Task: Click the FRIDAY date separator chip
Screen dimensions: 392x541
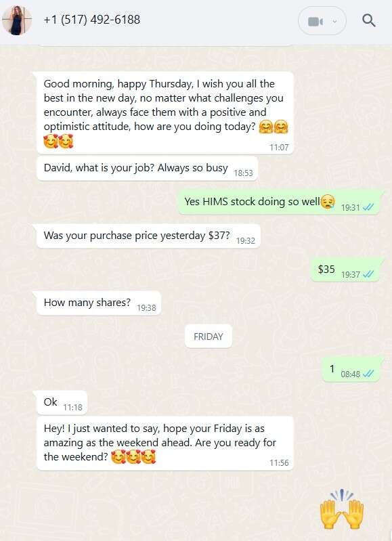Action: 208,337
